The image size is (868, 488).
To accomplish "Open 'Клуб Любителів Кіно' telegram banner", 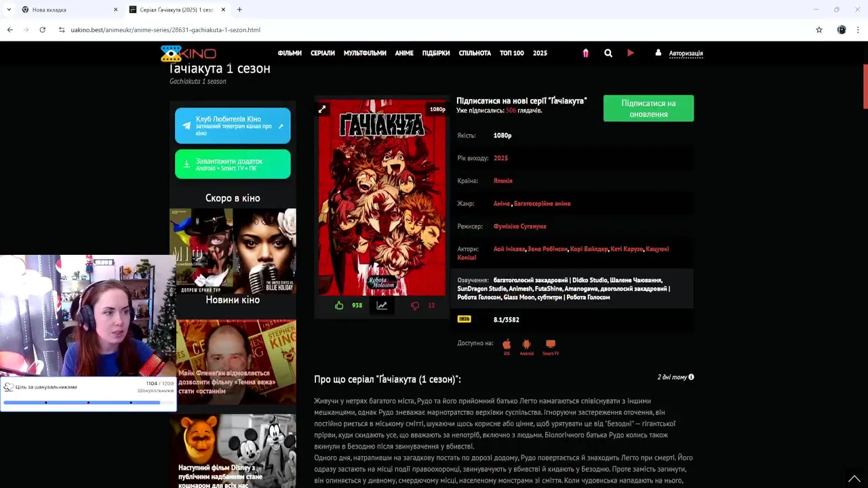I will pyautogui.click(x=233, y=126).
